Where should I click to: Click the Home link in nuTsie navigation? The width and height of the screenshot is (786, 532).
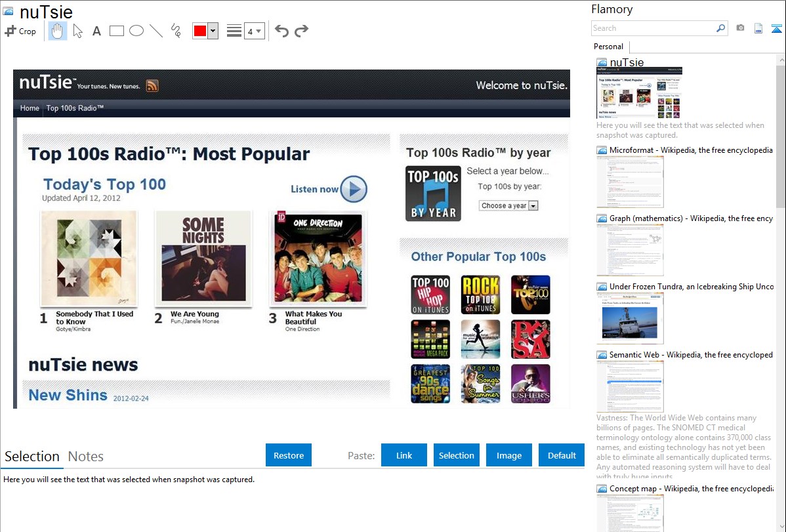tap(30, 108)
